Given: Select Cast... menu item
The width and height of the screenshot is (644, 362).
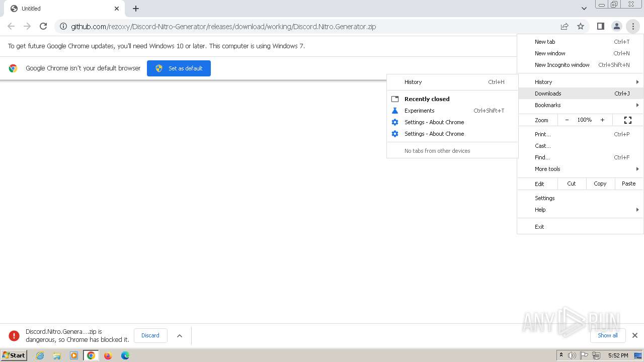Looking at the screenshot, I should pos(580,146).
